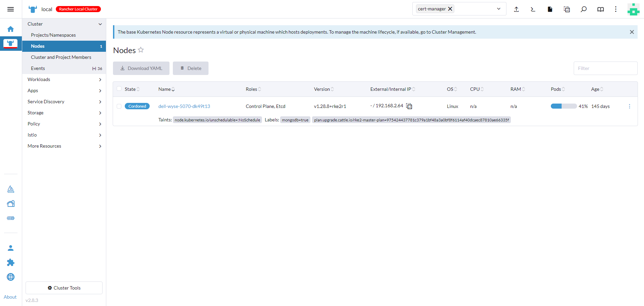
Task: Click the Cluster Tools button
Action: click(64, 288)
